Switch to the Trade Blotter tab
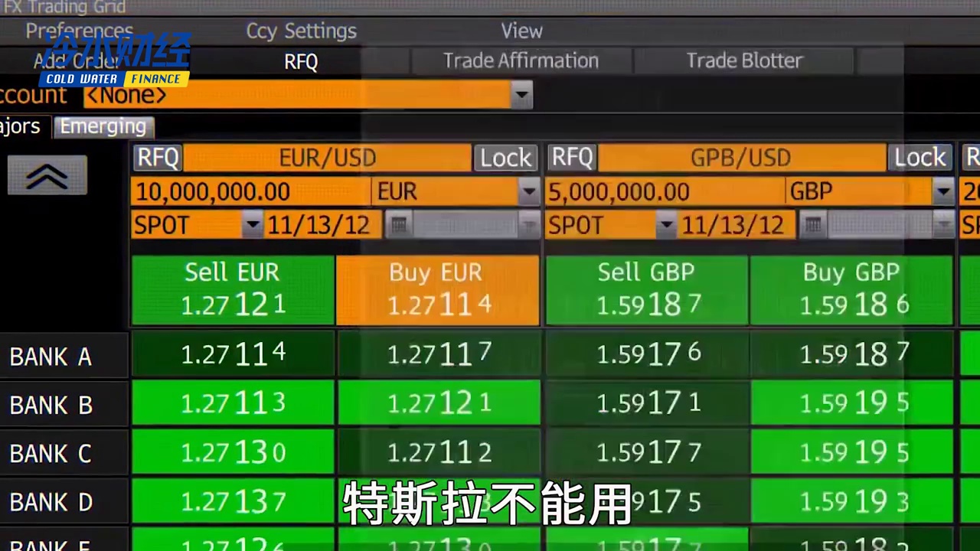This screenshot has width=980, height=551. point(744,61)
